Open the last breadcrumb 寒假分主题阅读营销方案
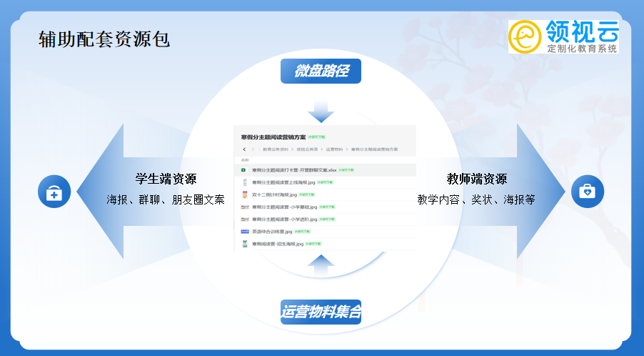The width and height of the screenshot is (644, 356). [x=374, y=149]
